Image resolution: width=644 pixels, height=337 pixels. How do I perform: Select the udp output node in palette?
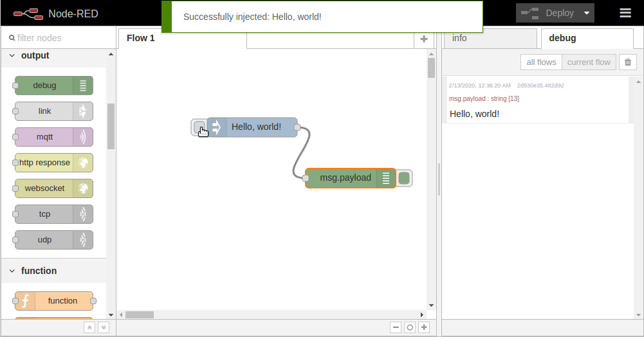[54, 240]
